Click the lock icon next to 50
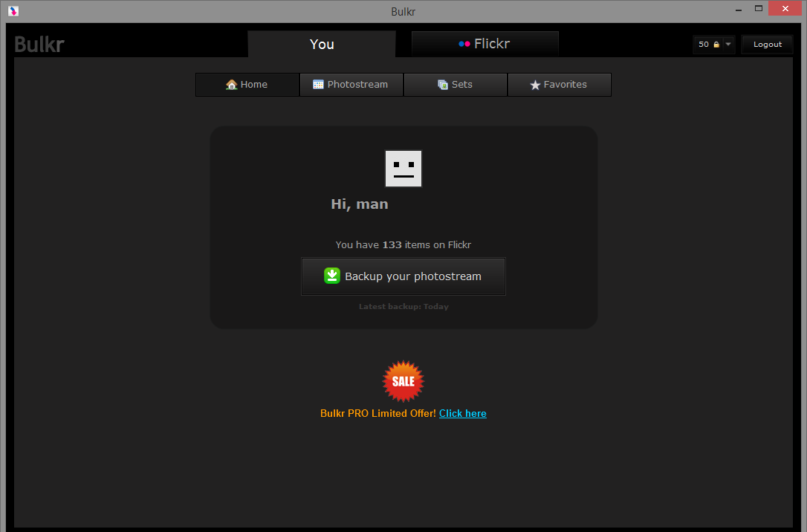Image resolution: width=807 pixels, height=532 pixels. point(716,45)
